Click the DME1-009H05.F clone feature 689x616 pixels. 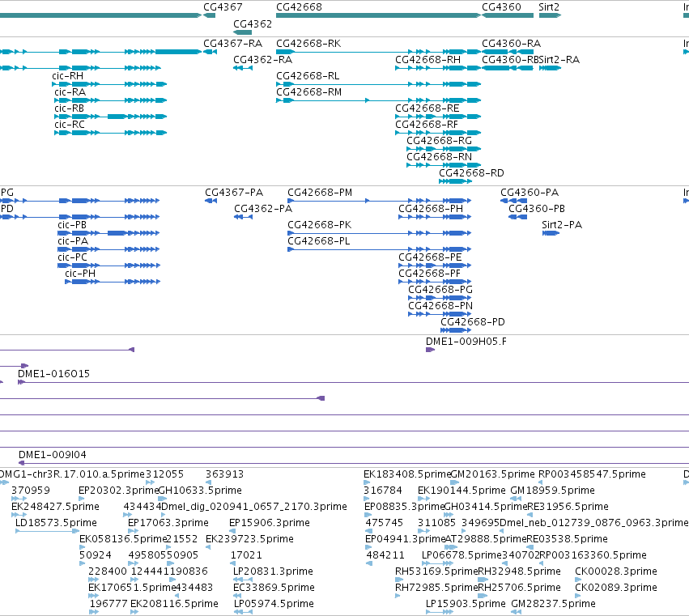tap(430, 350)
